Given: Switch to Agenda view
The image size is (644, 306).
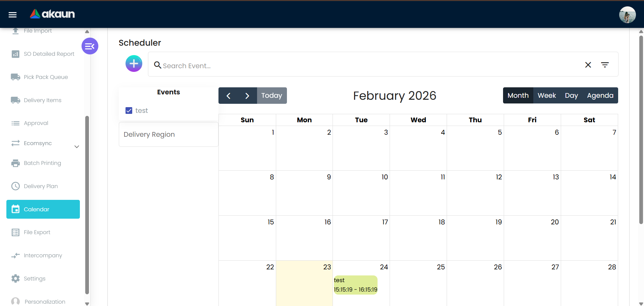Looking at the screenshot, I should click(600, 95).
